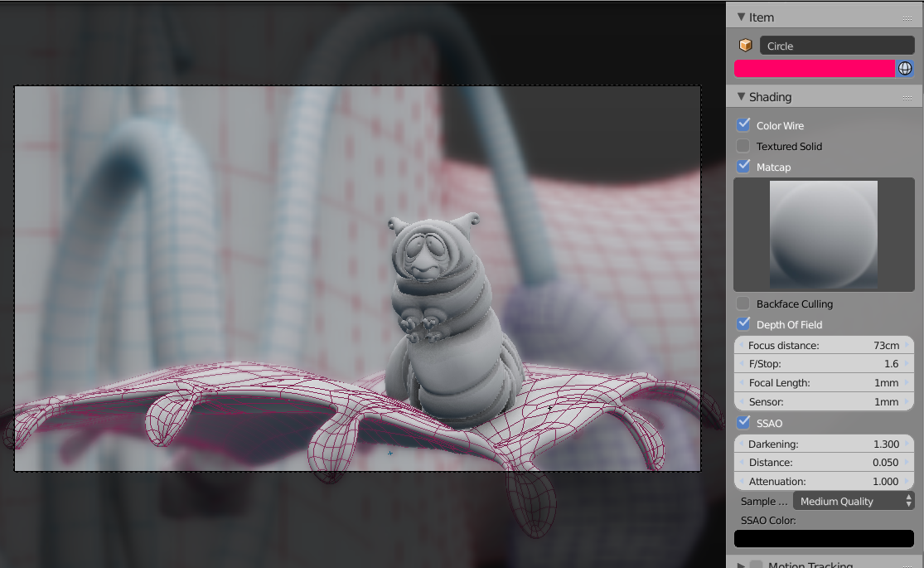Click the SSAO Color label
This screenshot has width=924, height=568.
768,520
